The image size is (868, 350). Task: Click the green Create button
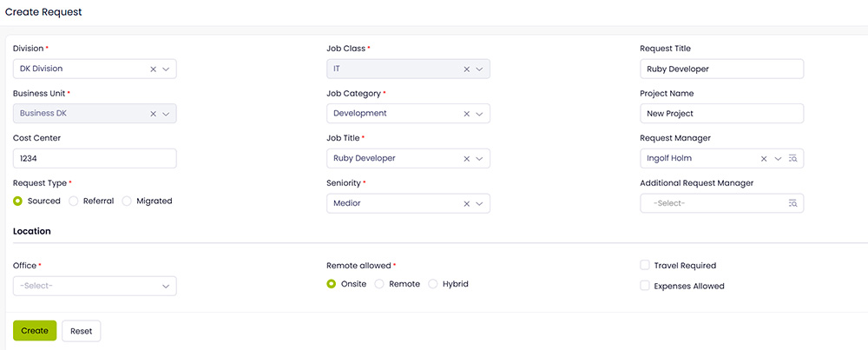coord(35,331)
